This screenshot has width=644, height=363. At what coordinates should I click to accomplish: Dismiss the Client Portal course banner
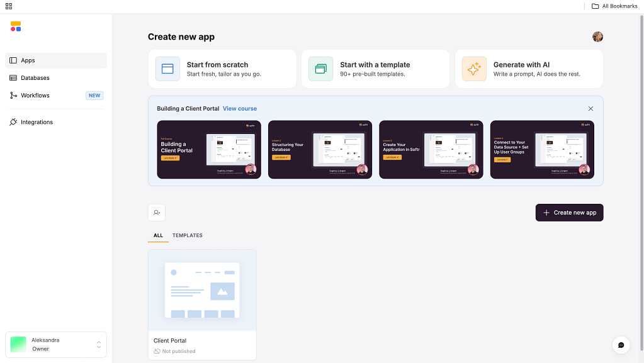pyautogui.click(x=590, y=108)
